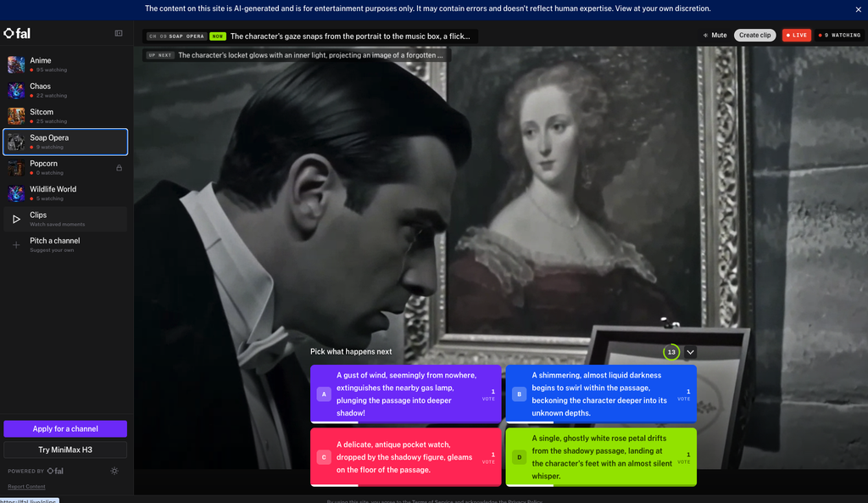Click the plus icon for Pitch a channel
This screenshot has height=503, width=868.
coord(16,245)
